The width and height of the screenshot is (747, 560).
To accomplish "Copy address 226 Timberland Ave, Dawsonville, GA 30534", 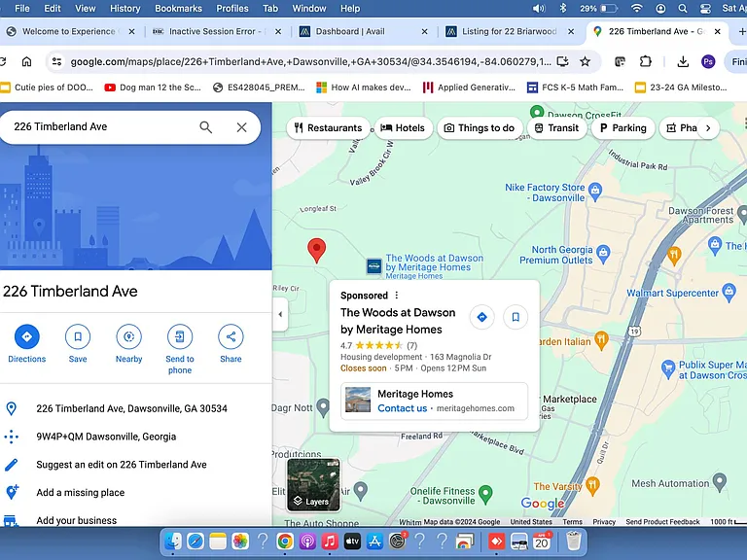I will (x=131, y=408).
